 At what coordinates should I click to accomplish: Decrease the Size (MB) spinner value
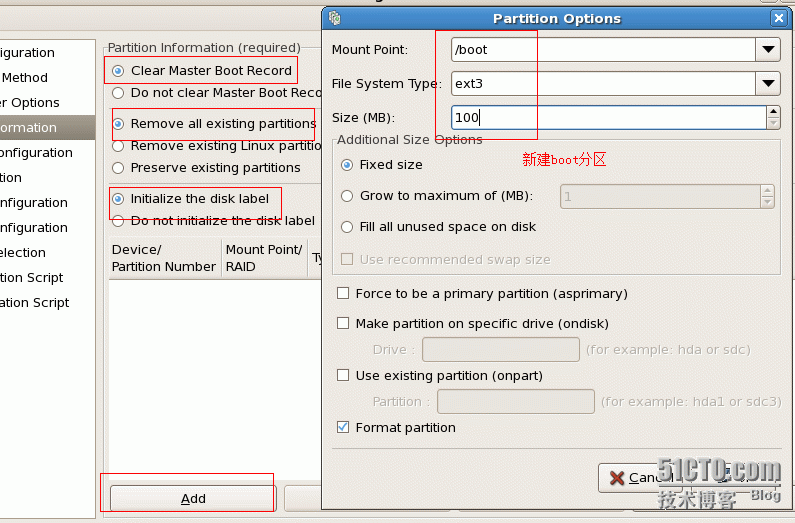(773, 123)
